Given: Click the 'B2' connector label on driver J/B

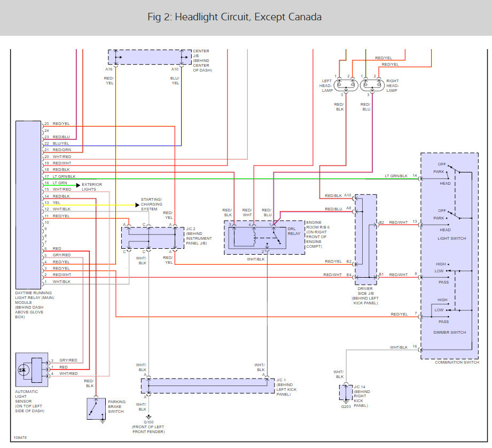Looking at the screenshot, I should coord(381,223).
